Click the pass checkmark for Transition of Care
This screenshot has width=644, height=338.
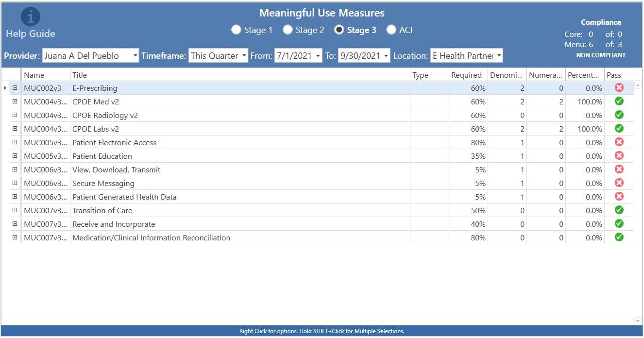click(x=619, y=210)
